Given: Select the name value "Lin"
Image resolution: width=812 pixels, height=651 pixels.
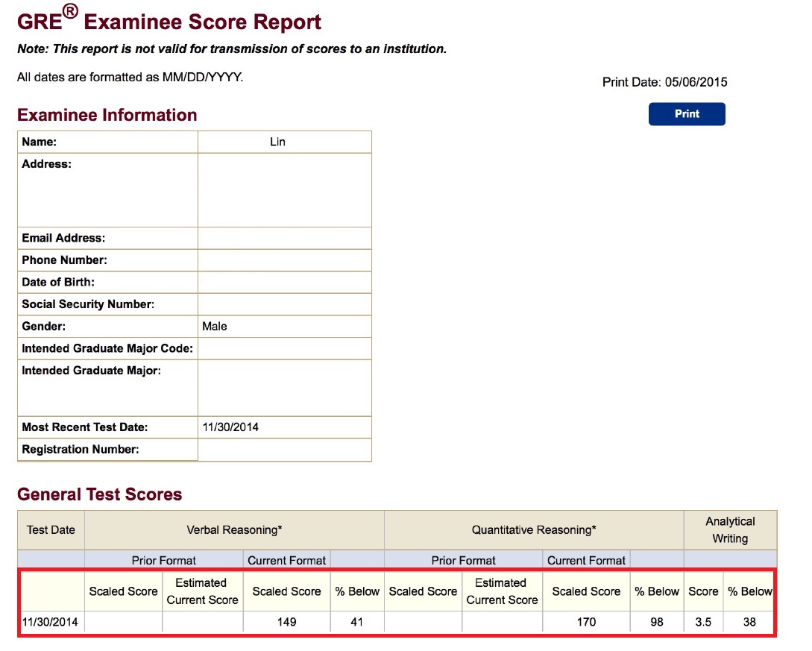Looking at the screenshot, I should (277, 142).
